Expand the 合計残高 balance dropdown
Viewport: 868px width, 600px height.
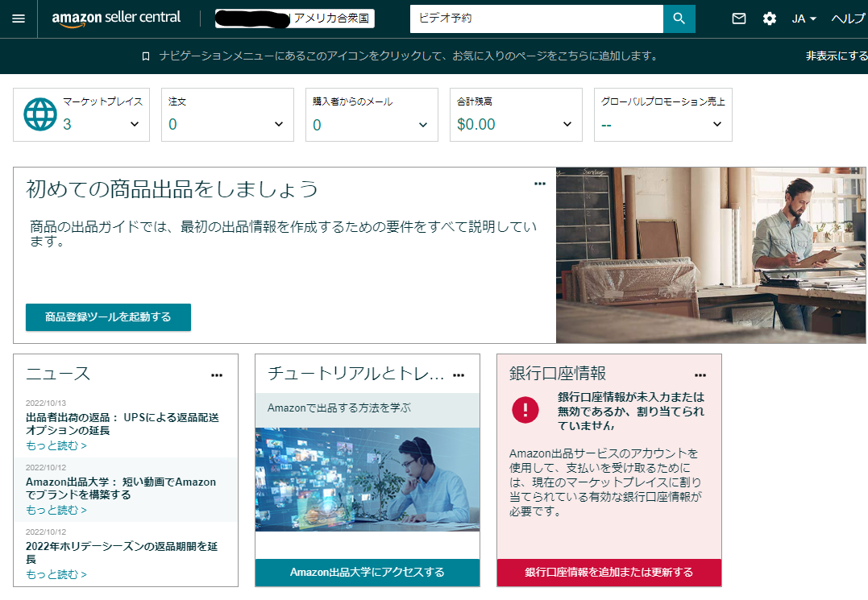coord(567,124)
